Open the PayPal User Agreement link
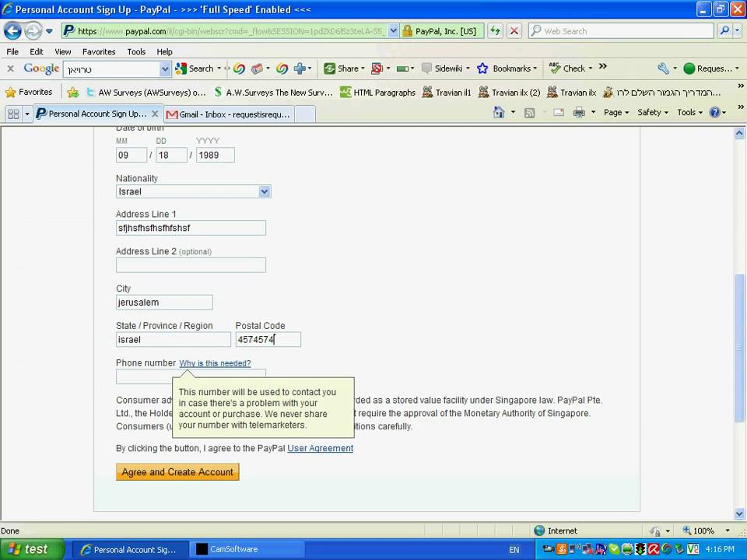Viewport: 747px width, 560px height. pos(320,448)
